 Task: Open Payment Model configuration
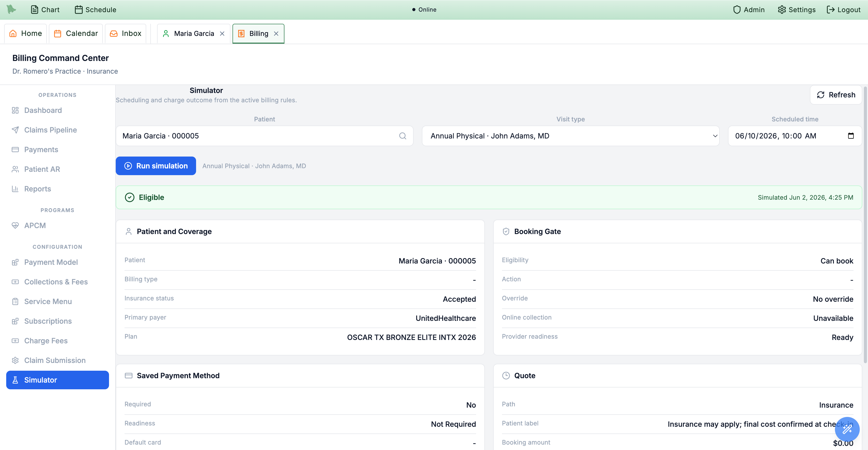click(x=58, y=262)
